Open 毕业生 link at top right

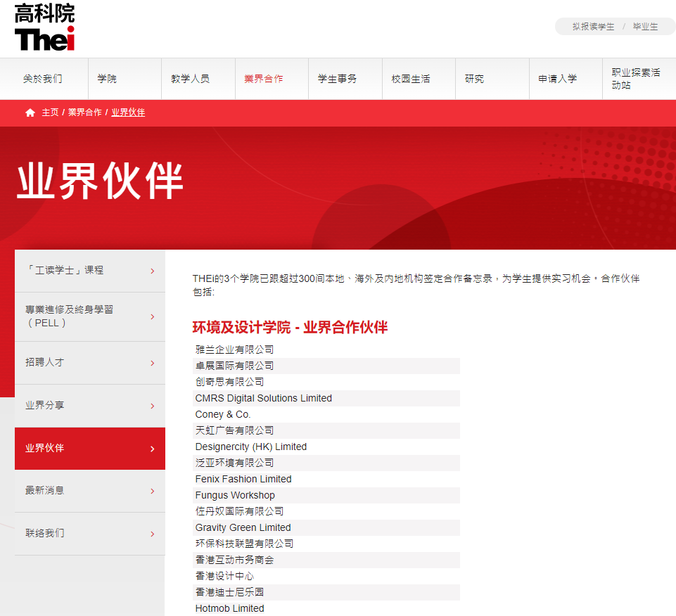pyautogui.click(x=645, y=27)
